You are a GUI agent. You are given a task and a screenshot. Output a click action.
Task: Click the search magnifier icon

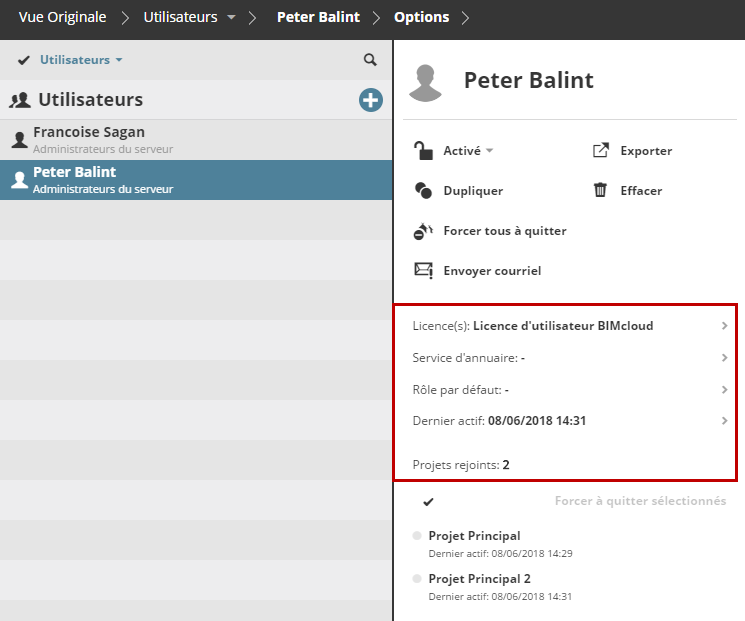[370, 60]
